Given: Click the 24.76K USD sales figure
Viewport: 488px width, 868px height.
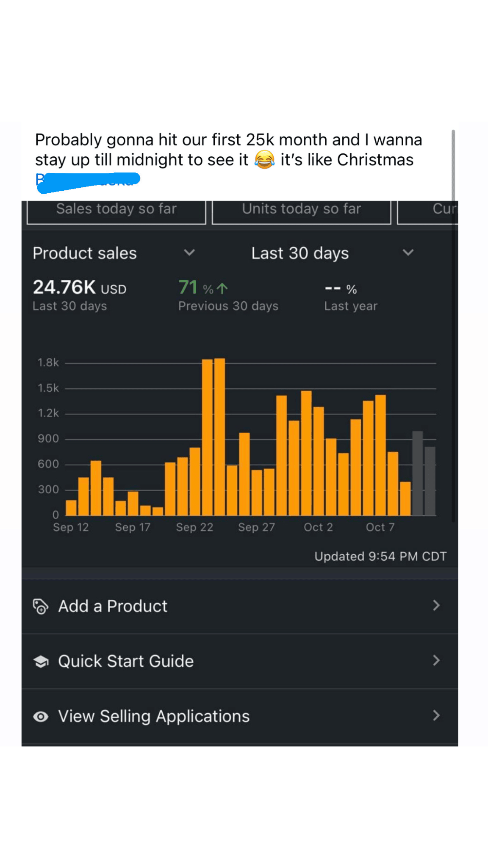Looking at the screenshot, I should [x=80, y=288].
